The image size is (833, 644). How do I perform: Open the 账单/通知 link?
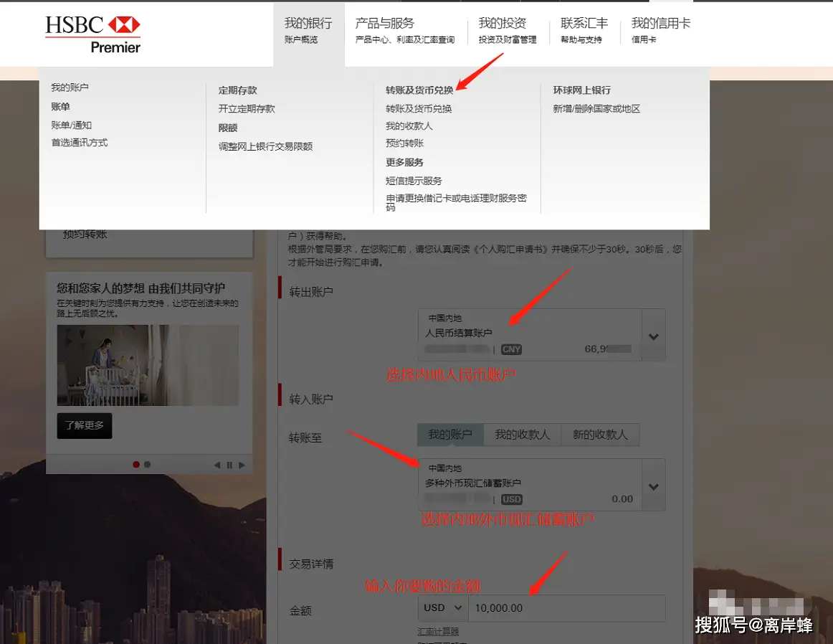tap(71, 125)
